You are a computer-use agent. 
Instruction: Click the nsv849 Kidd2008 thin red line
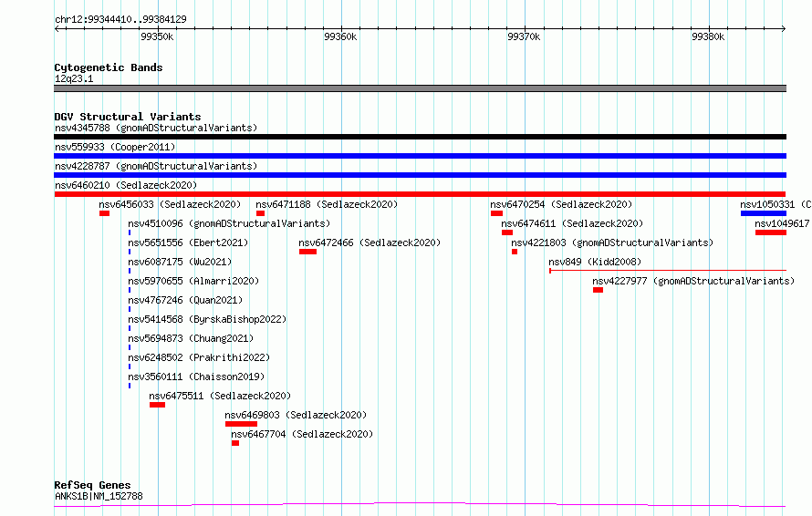[x=668, y=270]
